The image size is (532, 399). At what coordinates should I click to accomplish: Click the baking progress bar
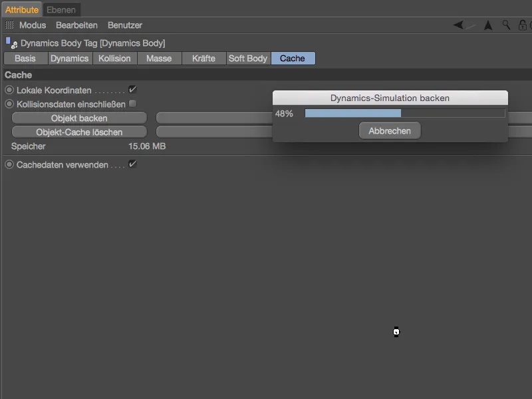click(x=405, y=113)
